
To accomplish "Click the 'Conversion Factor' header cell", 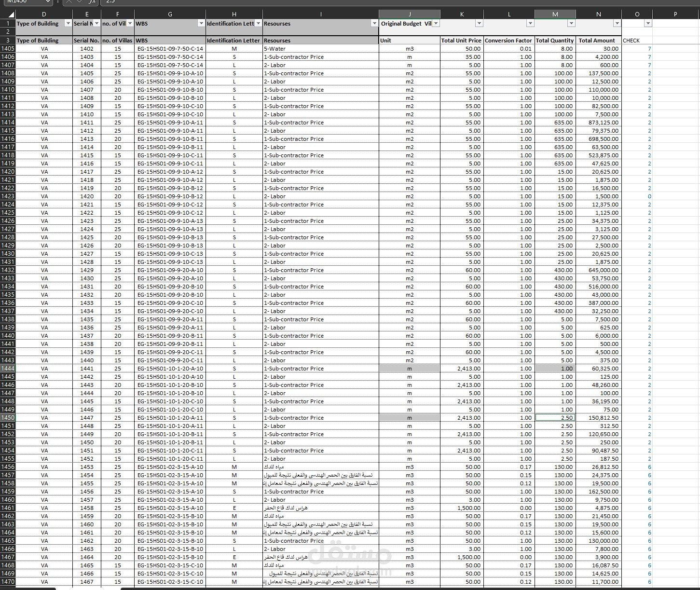I will click(508, 41).
